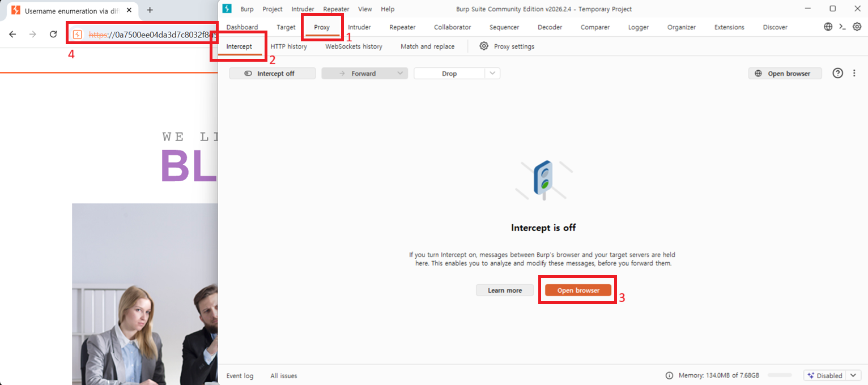The height and width of the screenshot is (385, 868).
Task: Click the grey Open browser button at top right
Action: (785, 73)
